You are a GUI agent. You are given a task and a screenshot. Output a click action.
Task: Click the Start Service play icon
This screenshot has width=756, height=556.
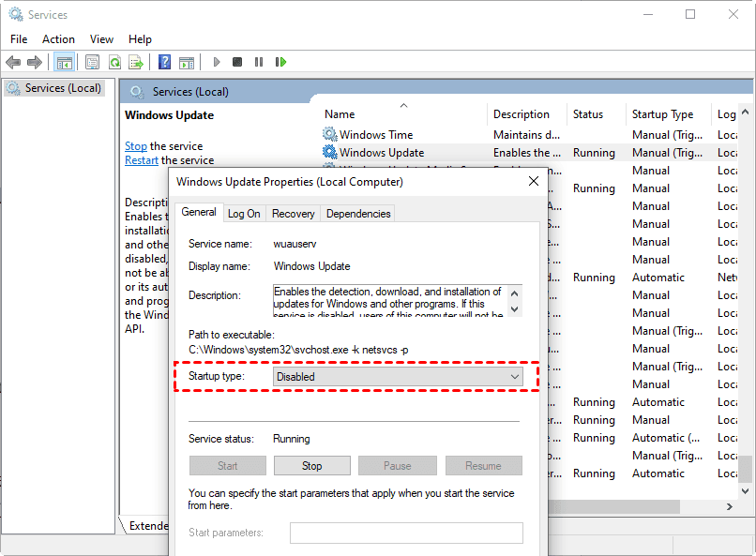click(217, 62)
